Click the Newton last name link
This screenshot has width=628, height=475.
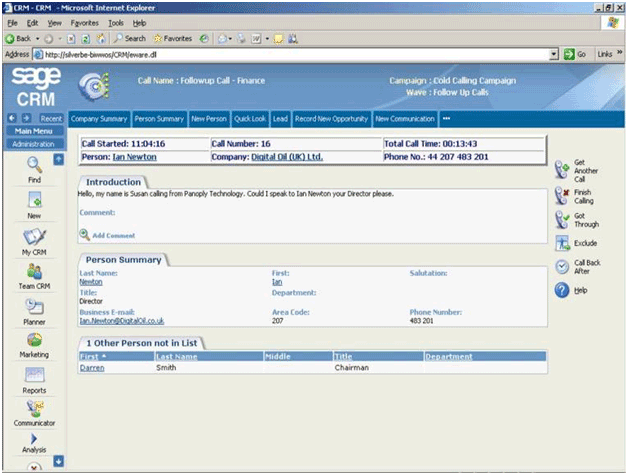91,282
